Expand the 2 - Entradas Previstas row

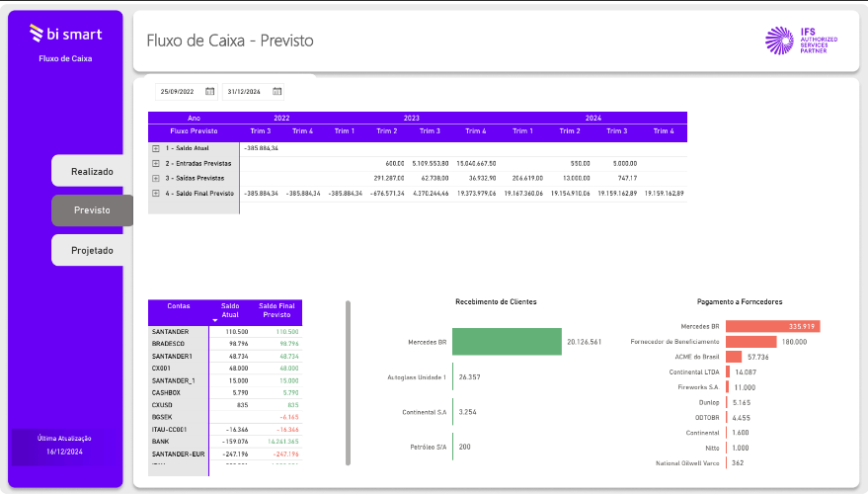click(x=156, y=163)
